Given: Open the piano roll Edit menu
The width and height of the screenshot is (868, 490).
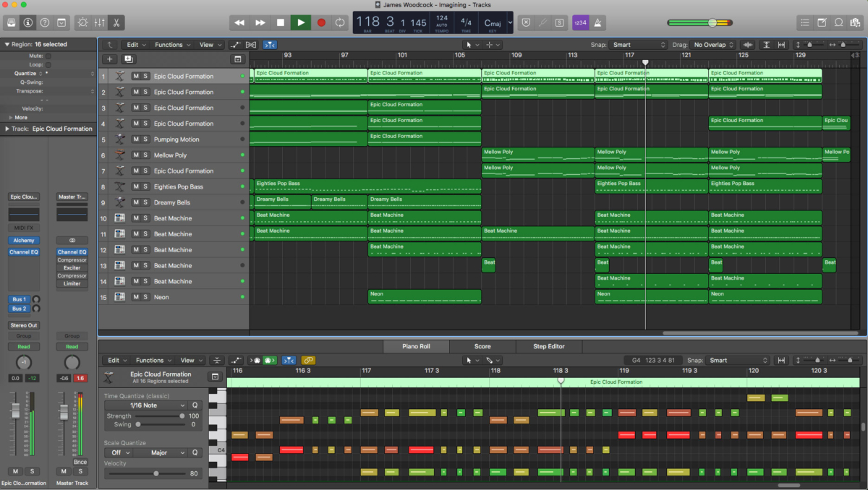Looking at the screenshot, I should pos(116,360).
